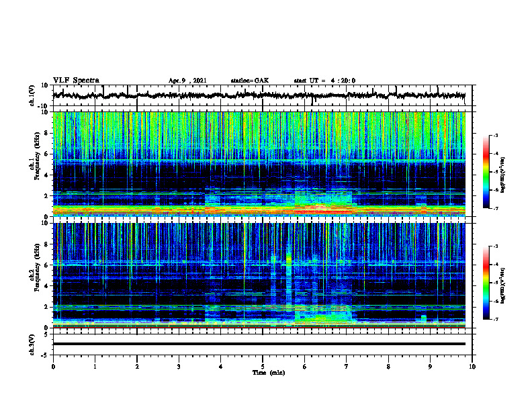Click the "VLF Spectra" title text
This screenshot has width=532, height=411.
point(76,81)
